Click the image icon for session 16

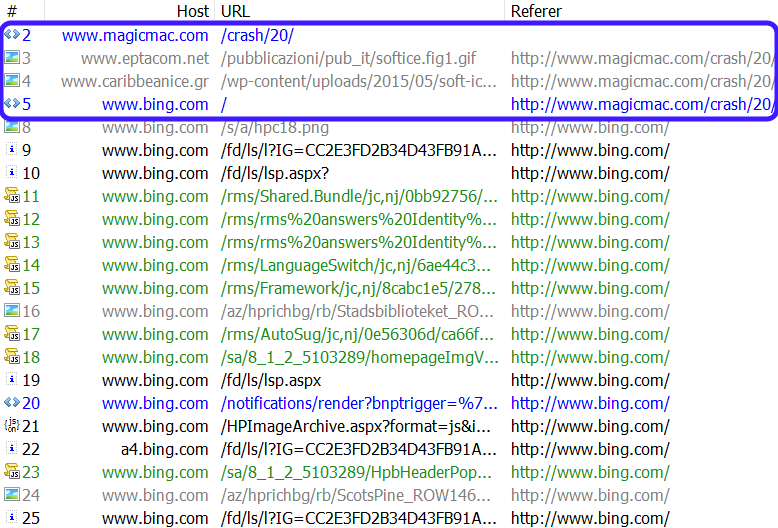point(11,311)
